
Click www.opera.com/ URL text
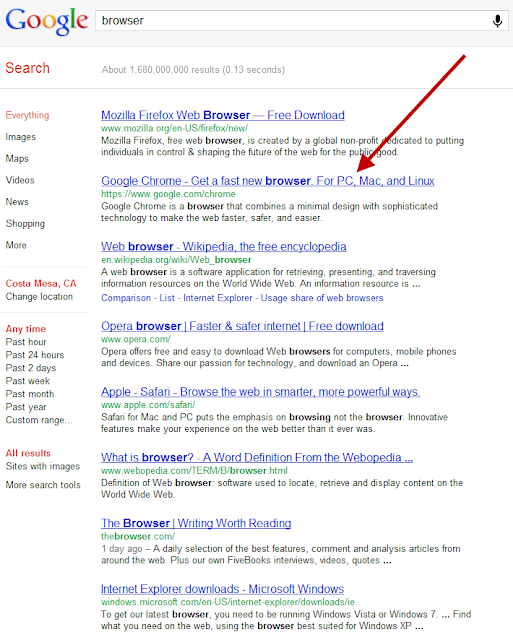click(x=136, y=339)
